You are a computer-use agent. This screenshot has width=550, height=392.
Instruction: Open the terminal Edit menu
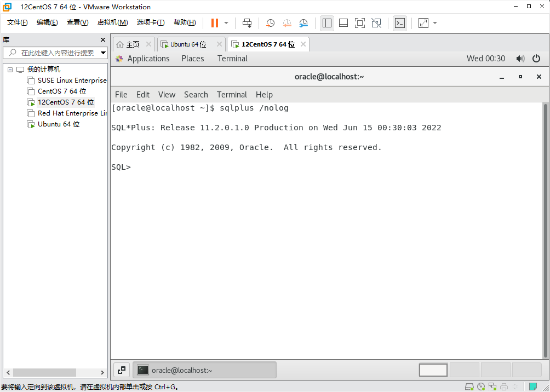(143, 95)
